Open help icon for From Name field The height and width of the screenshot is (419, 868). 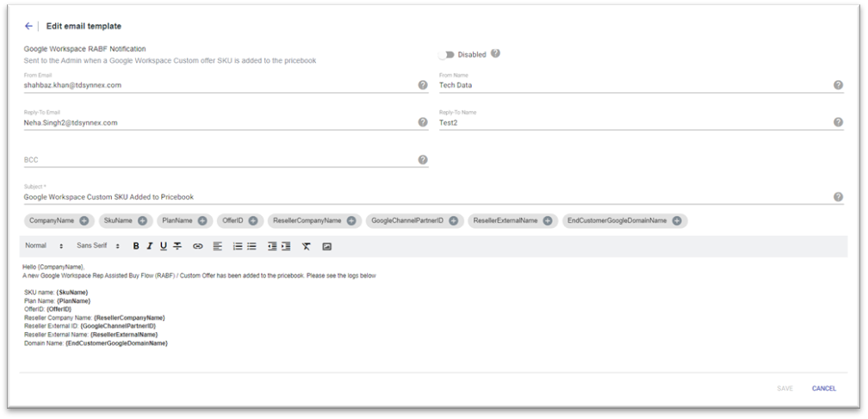838,85
